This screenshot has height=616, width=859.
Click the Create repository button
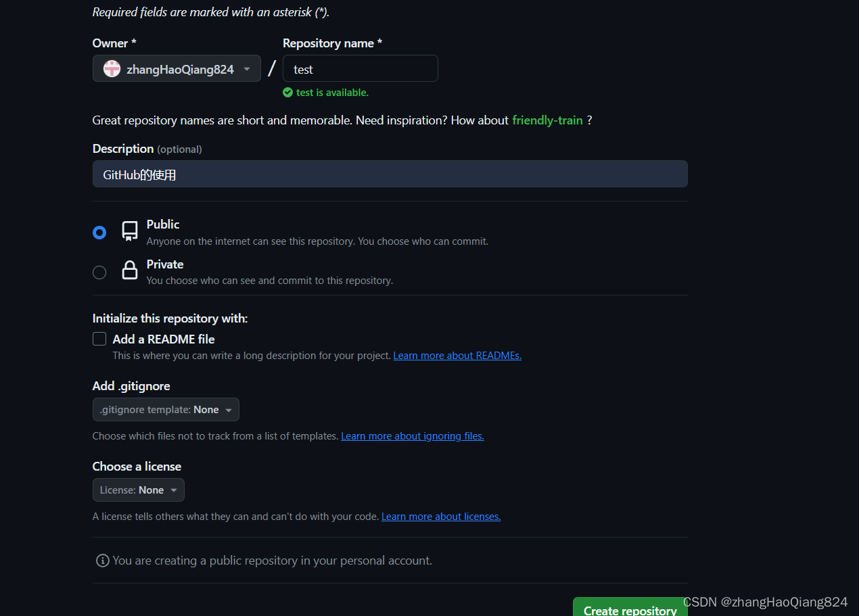630,607
